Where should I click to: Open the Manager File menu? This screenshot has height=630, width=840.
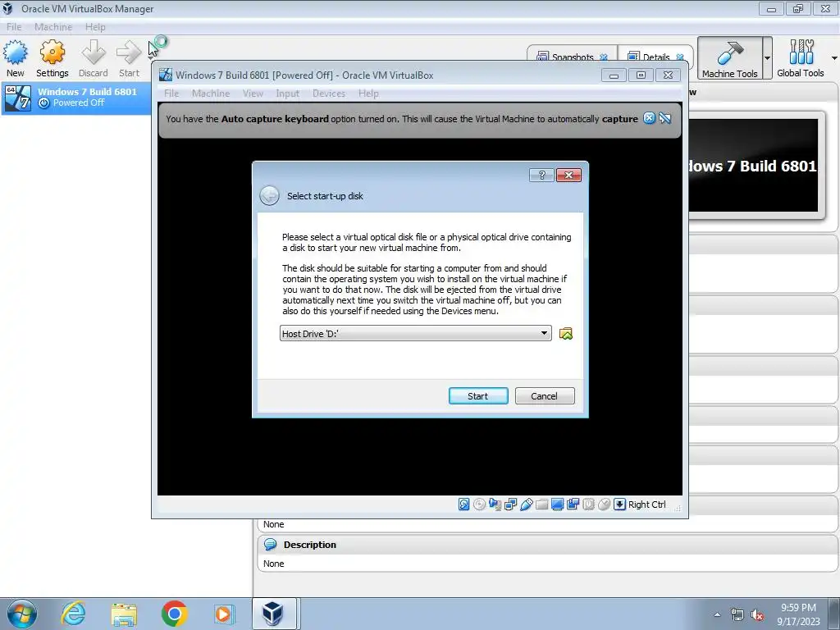[14, 27]
